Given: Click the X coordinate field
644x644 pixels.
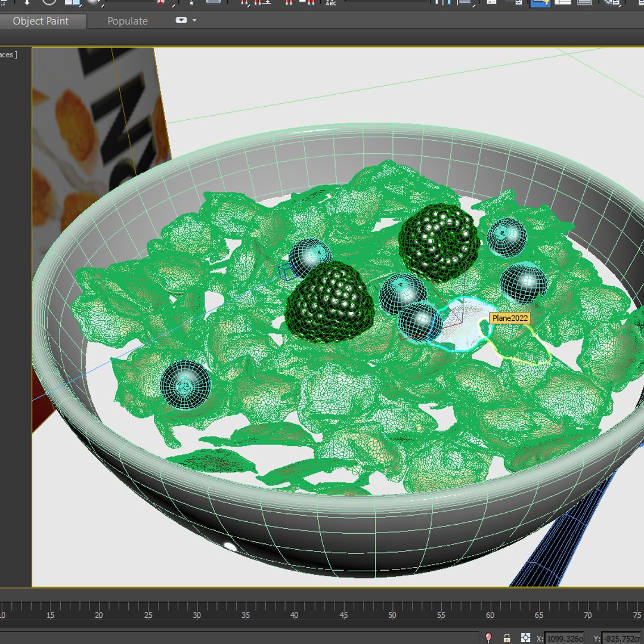Looking at the screenshot, I should 564,638.
